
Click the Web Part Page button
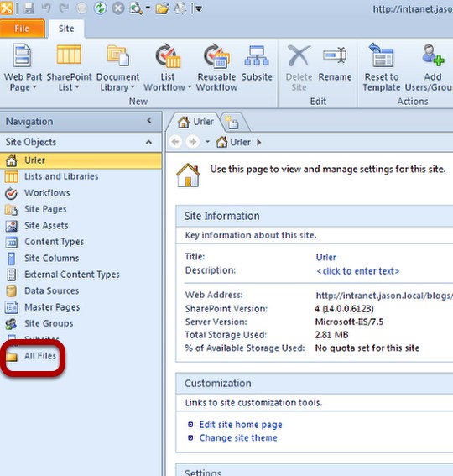[23, 68]
